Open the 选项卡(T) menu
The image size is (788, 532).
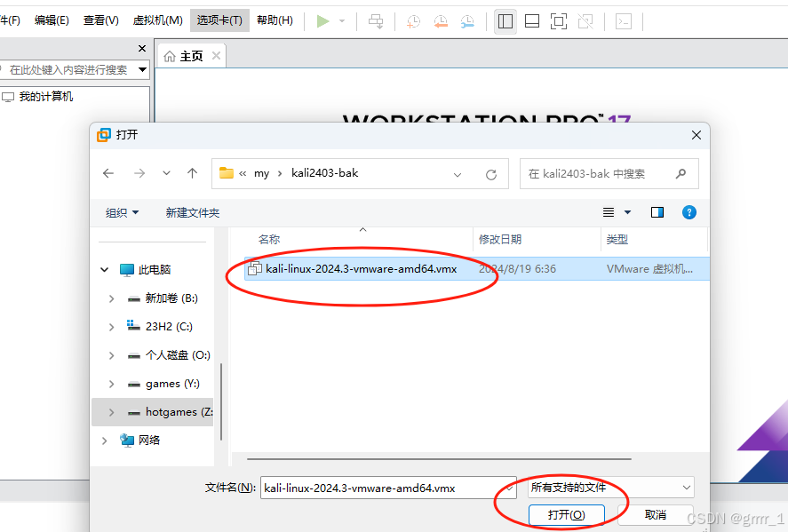219,20
